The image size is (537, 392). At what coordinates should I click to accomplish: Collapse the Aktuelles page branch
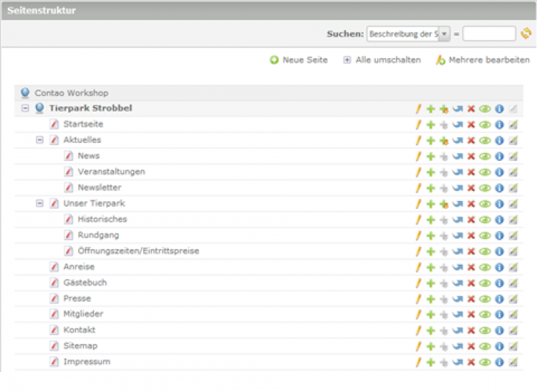[39, 140]
